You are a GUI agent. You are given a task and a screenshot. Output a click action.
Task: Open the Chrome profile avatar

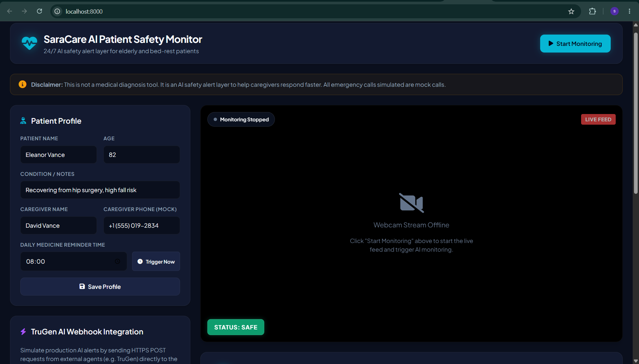614,11
